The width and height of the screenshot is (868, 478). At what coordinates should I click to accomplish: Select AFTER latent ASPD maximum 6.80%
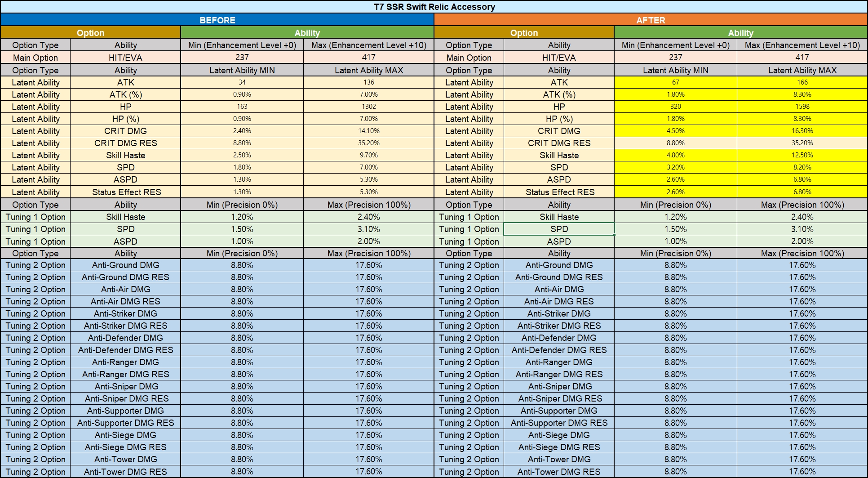pyautogui.click(x=802, y=179)
